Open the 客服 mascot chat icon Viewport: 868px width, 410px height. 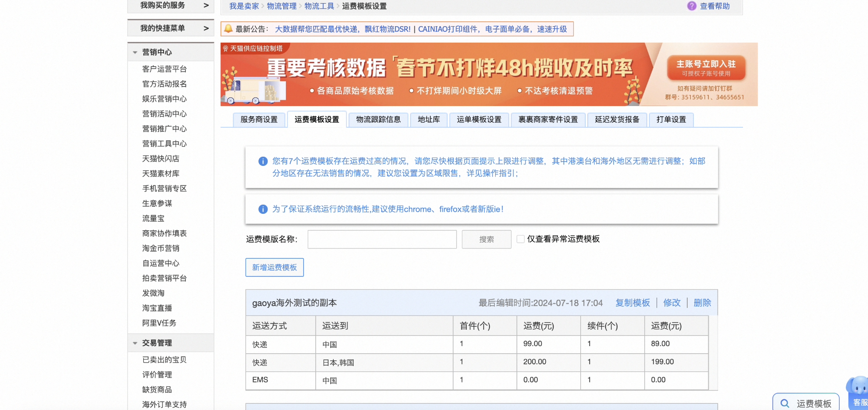pos(859,393)
